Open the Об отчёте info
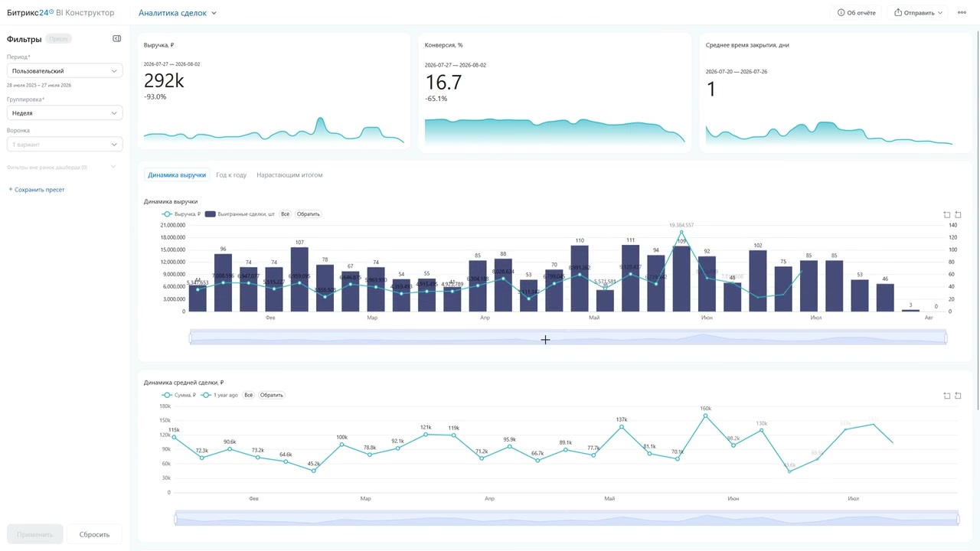Image resolution: width=980 pixels, height=551 pixels. [857, 13]
